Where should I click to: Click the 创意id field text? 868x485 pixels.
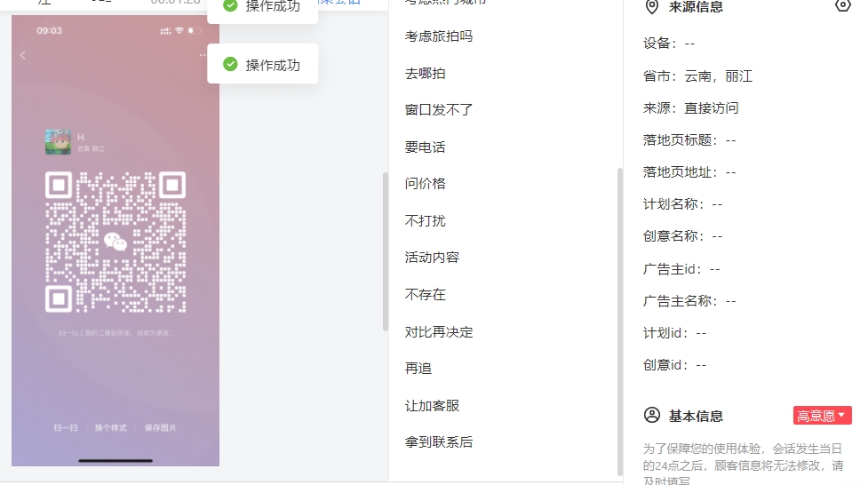pyautogui.click(x=674, y=365)
